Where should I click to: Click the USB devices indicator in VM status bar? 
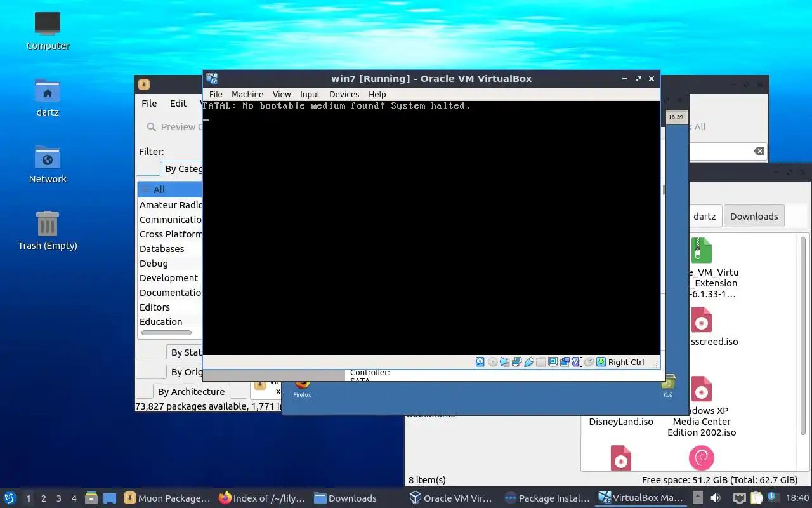click(x=528, y=362)
